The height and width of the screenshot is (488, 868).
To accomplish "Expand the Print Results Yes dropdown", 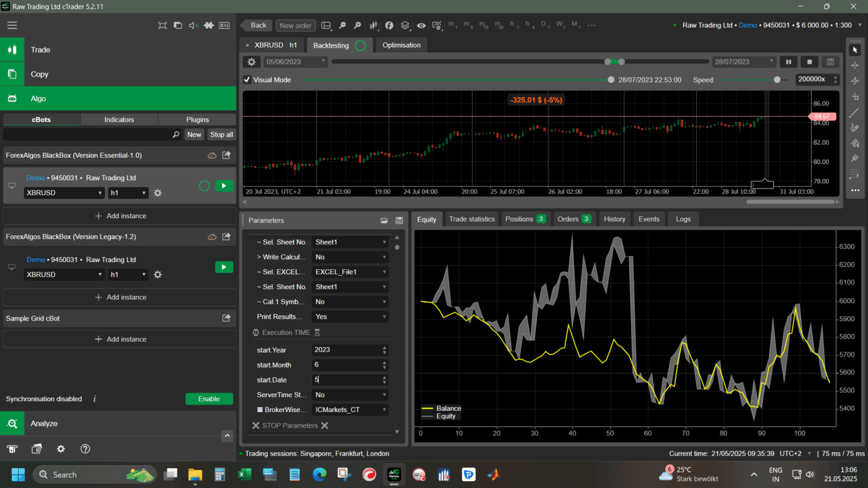I will [x=350, y=317].
